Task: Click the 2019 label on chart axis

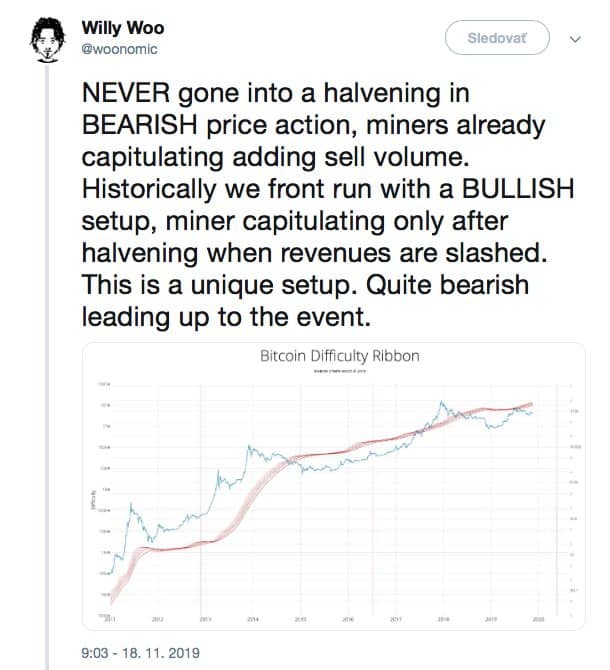Action: 491,620
